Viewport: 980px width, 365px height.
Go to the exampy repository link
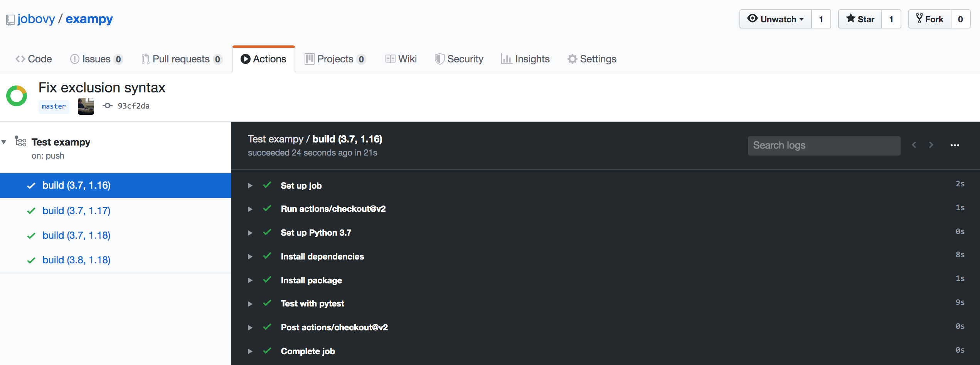point(89,18)
